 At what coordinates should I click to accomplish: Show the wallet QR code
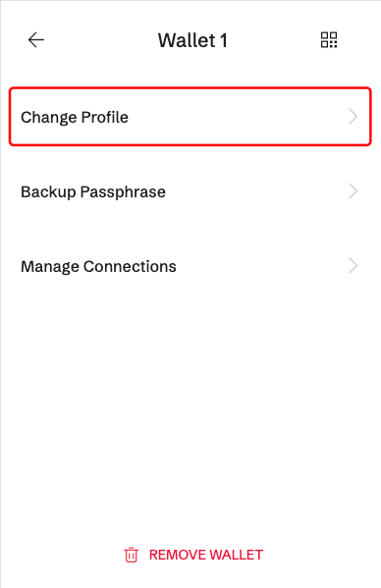(329, 39)
